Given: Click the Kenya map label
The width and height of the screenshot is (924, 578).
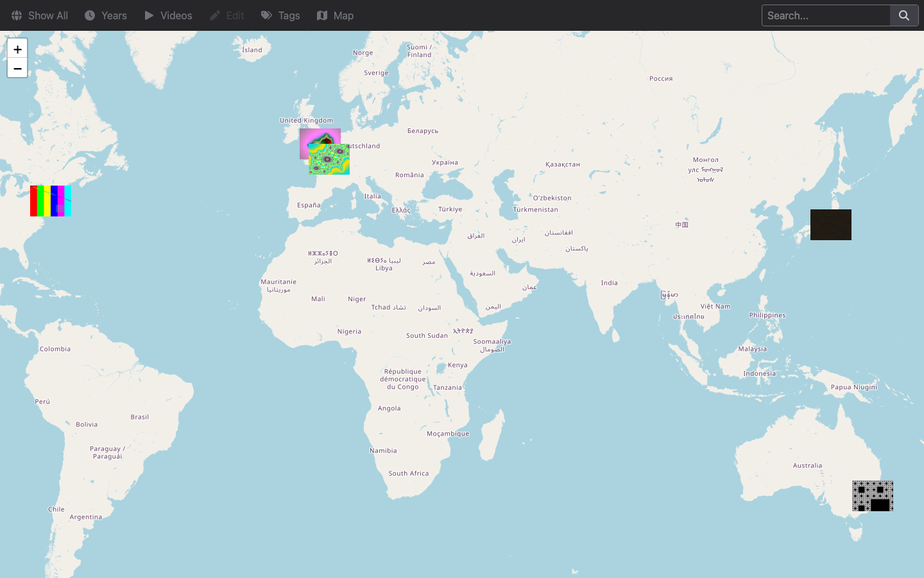Looking at the screenshot, I should [x=458, y=365].
